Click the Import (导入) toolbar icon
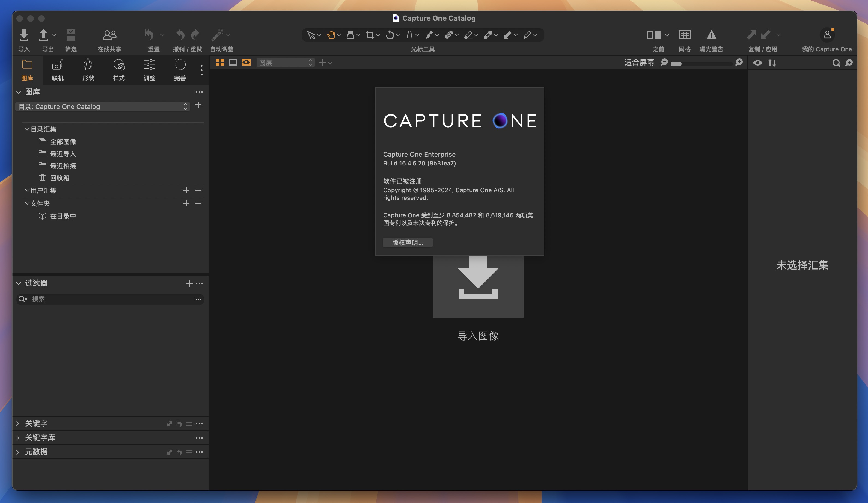This screenshot has width=868, height=503. [x=24, y=35]
